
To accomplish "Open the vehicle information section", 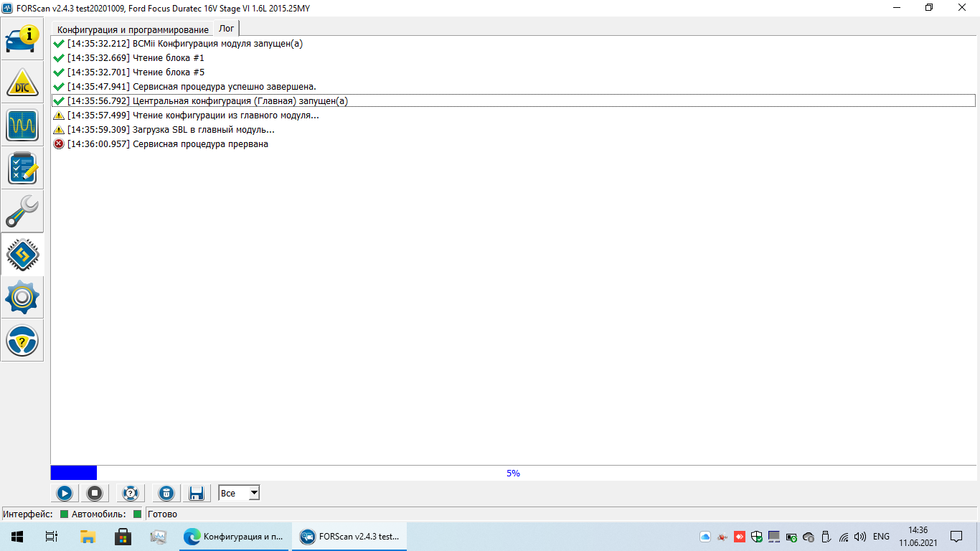I will click(22, 39).
